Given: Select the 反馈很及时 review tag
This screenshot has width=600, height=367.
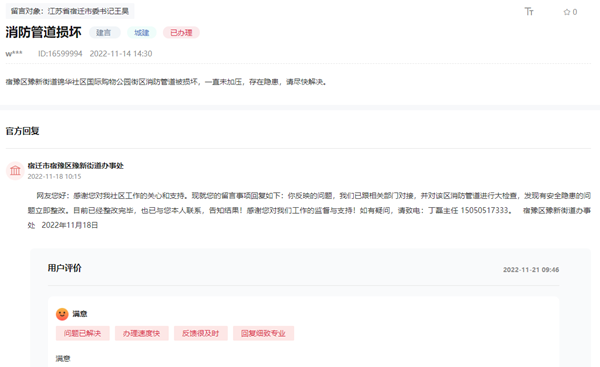Looking at the screenshot, I should coord(201,333).
